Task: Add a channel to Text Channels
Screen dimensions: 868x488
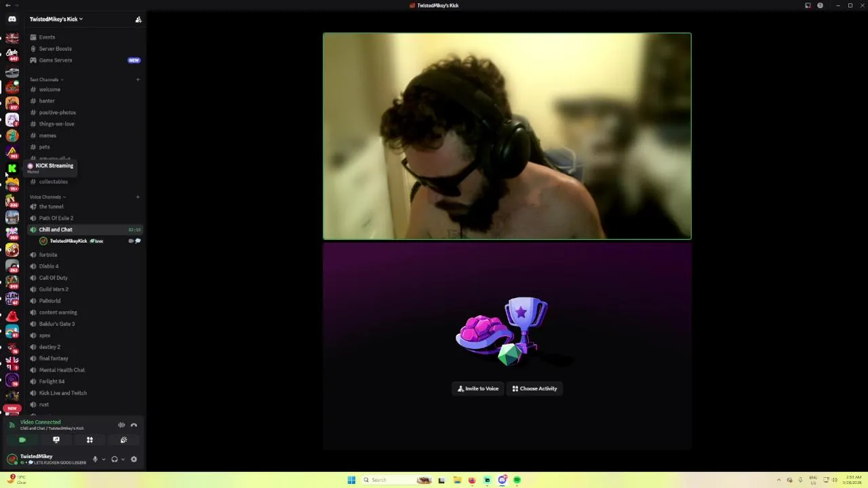Action: tap(138, 79)
